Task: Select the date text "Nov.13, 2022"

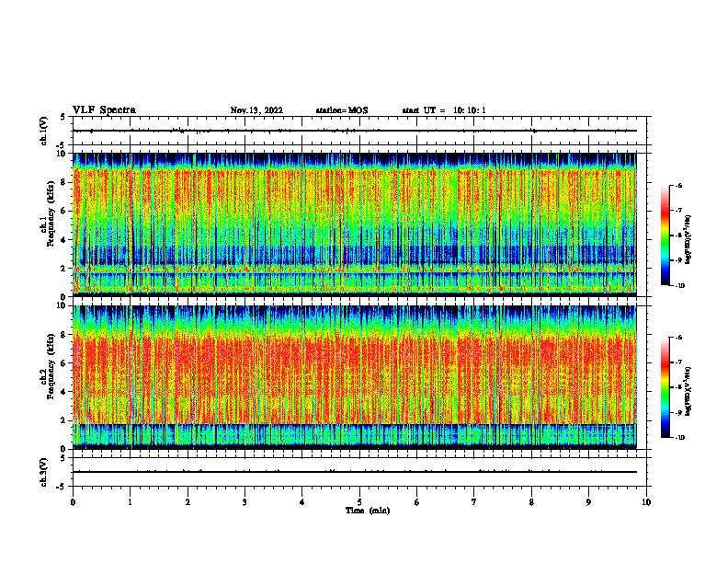Action: [x=256, y=110]
